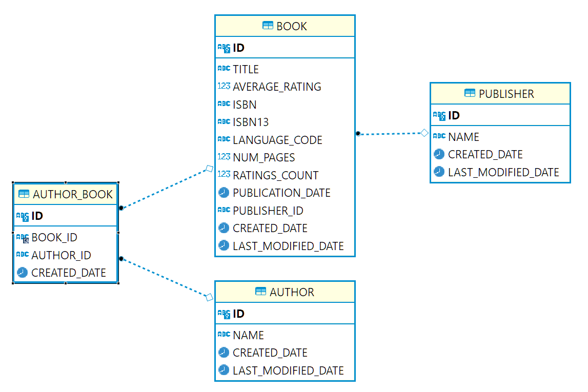Select the LANGUAGE_CODE column
588x392 pixels.
coord(277,140)
